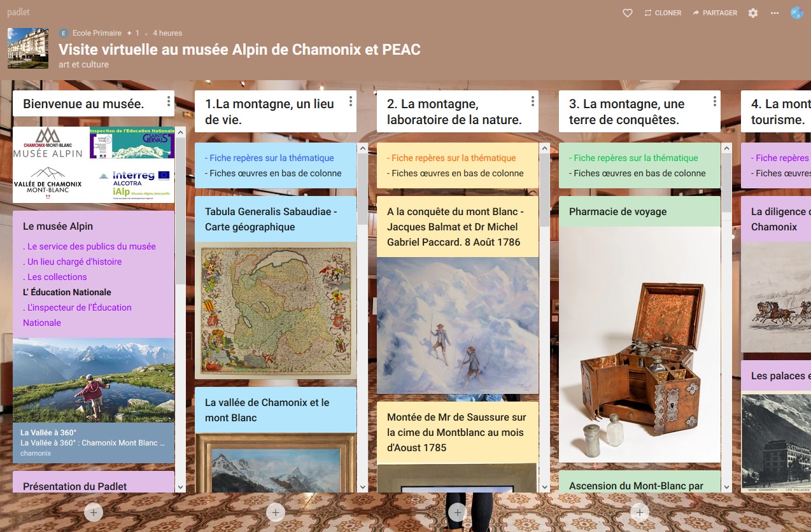Click the CLONER button
The height and width of the screenshot is (532, 811).
coord(663,13)
